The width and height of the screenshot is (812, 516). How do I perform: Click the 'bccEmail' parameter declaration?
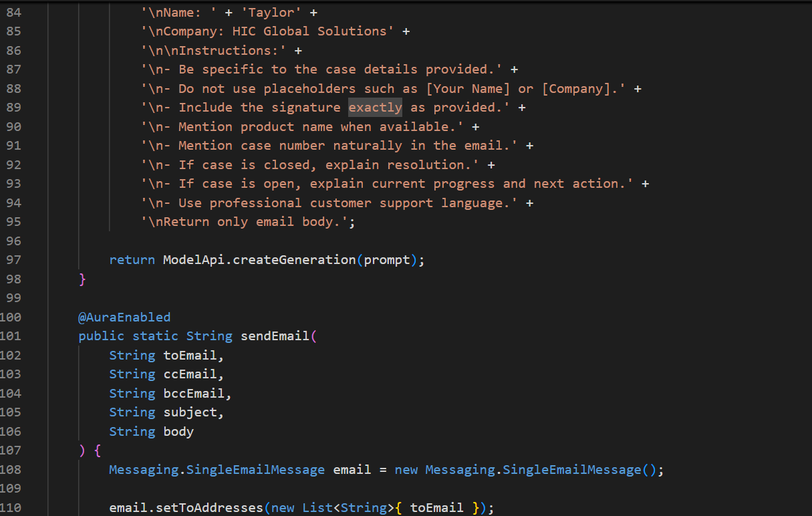[194, 393]
